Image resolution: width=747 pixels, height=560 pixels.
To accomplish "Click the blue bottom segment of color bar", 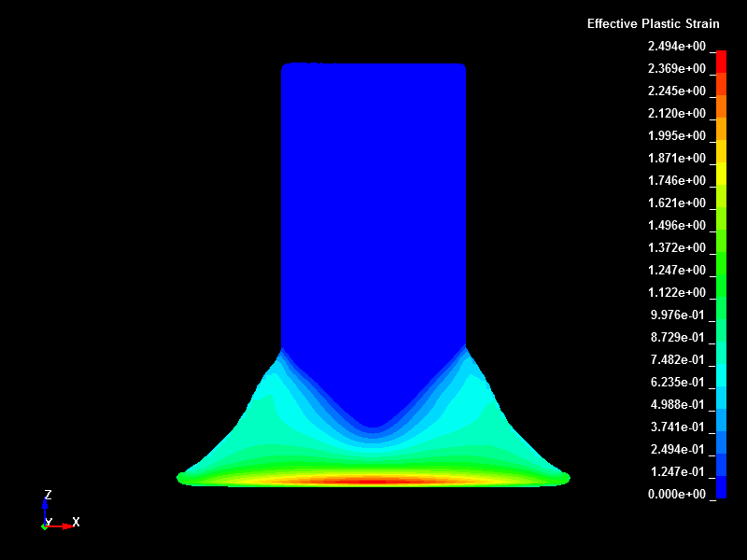I will point(721,487).
